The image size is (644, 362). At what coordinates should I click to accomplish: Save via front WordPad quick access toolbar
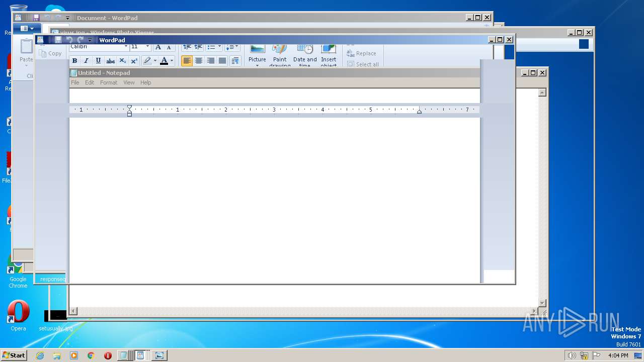tap(58, 40)
